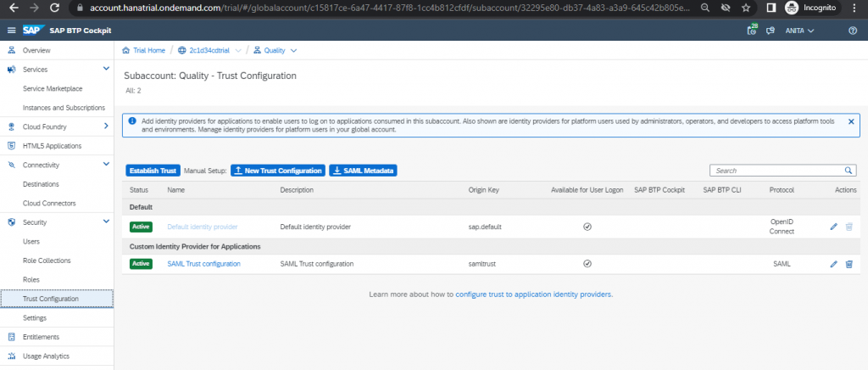This screenshot has height=370, width=868.
Task: Click the Entitlements sidebar icon
Action: tap(11, 337)
